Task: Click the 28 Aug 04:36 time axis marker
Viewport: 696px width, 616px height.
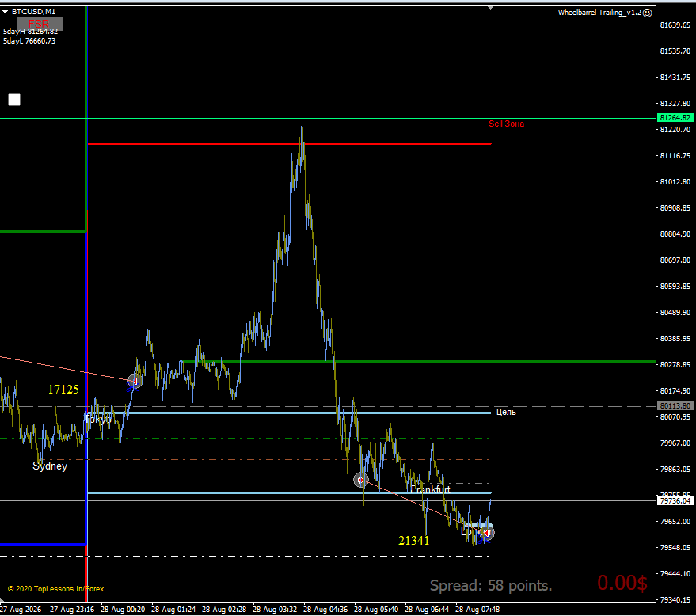Action: click(x=325, y=610)
